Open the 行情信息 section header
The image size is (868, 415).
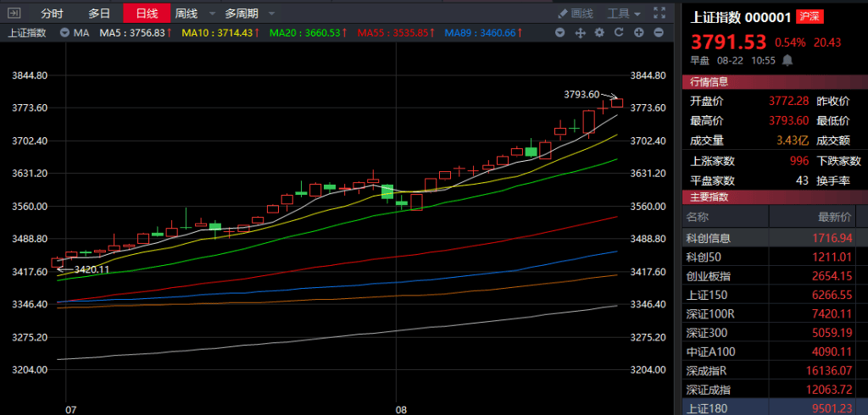(775, 82)
